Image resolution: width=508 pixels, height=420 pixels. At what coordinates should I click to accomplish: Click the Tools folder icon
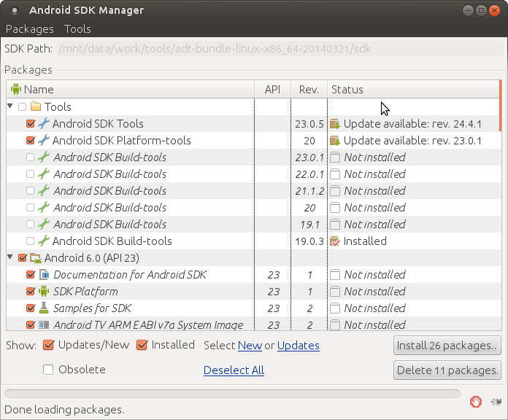(x=35, y=107)
